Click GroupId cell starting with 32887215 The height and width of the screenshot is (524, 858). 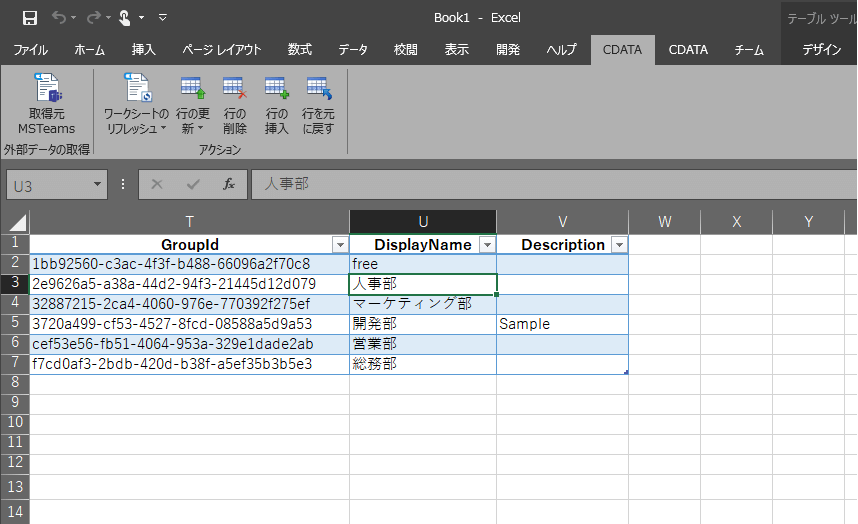(189, 304)
